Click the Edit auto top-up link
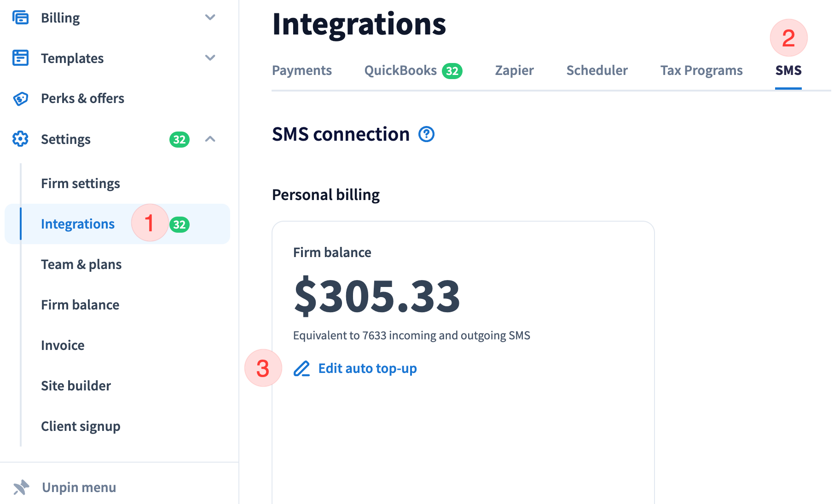The width and height of the screenshot is (834, 504). click(367, 369)
